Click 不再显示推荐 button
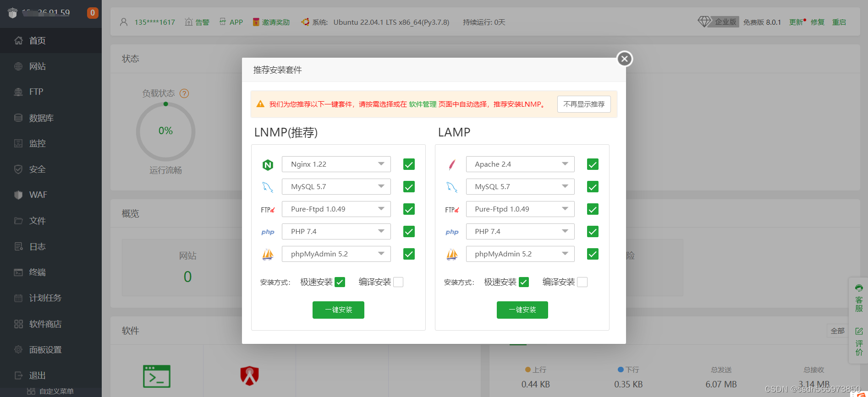The width and height of the screenshot is (868, 397). 584,104
